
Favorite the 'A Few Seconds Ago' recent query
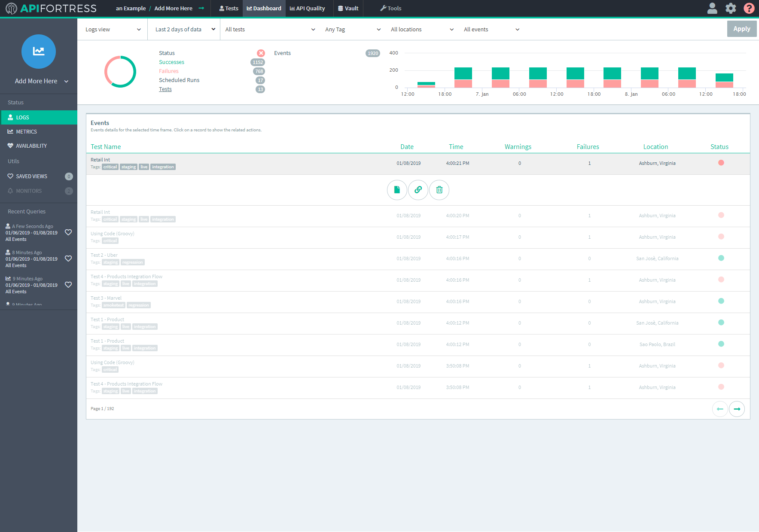click(68, 232)
